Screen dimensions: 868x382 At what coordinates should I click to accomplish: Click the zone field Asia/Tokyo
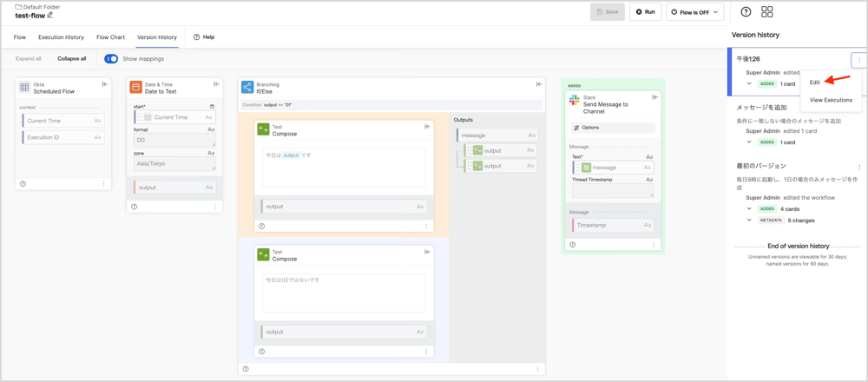point(175,164)
